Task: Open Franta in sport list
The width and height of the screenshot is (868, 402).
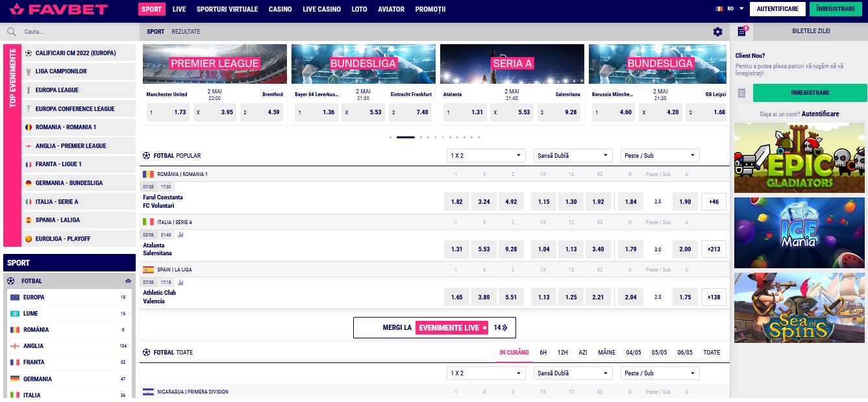Action: pyautogui.click(x=68, y=362)
